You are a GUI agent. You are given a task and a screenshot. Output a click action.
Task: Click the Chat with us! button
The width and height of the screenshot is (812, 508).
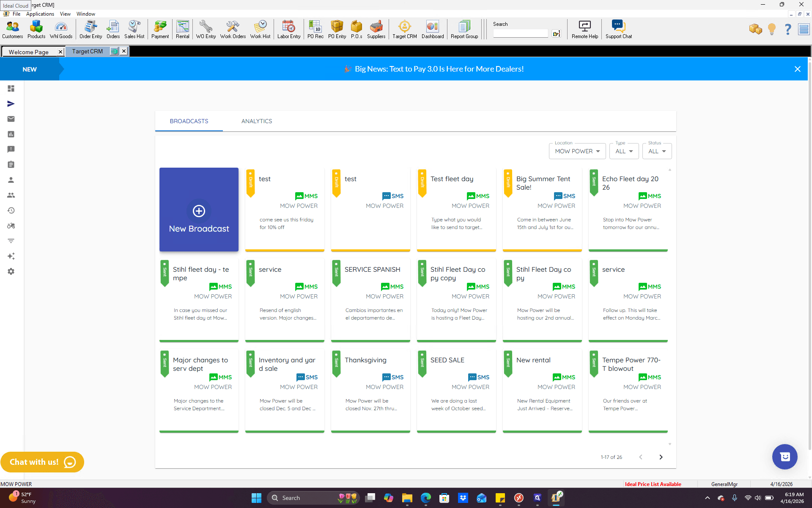point(42,462)
